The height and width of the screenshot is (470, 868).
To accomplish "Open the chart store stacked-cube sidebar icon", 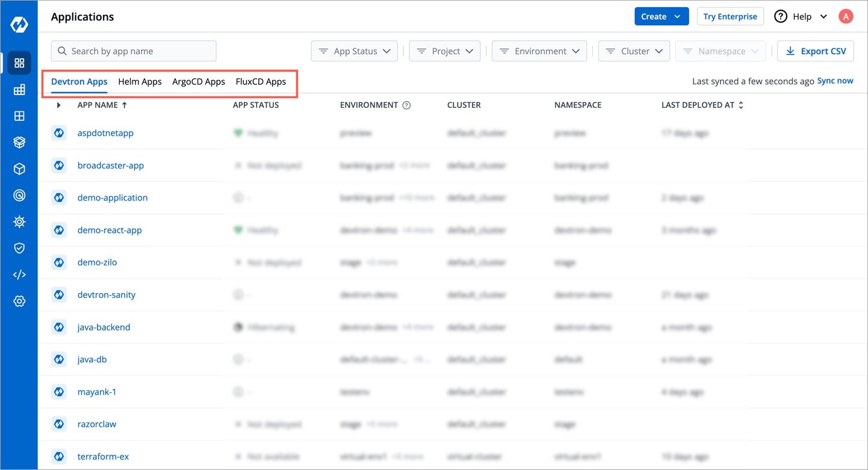I will pyautogui.click(x=19, y=143).
